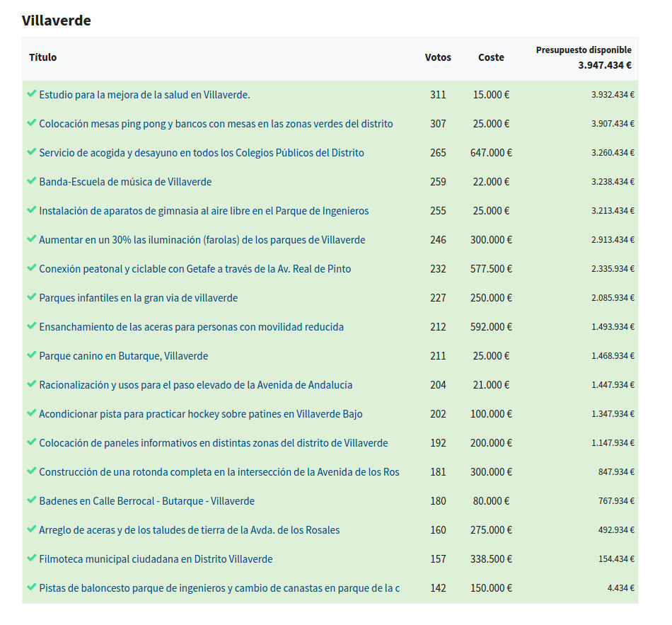
Task: Click check icon beside Parques infantiles row
Action: (31, 297)
